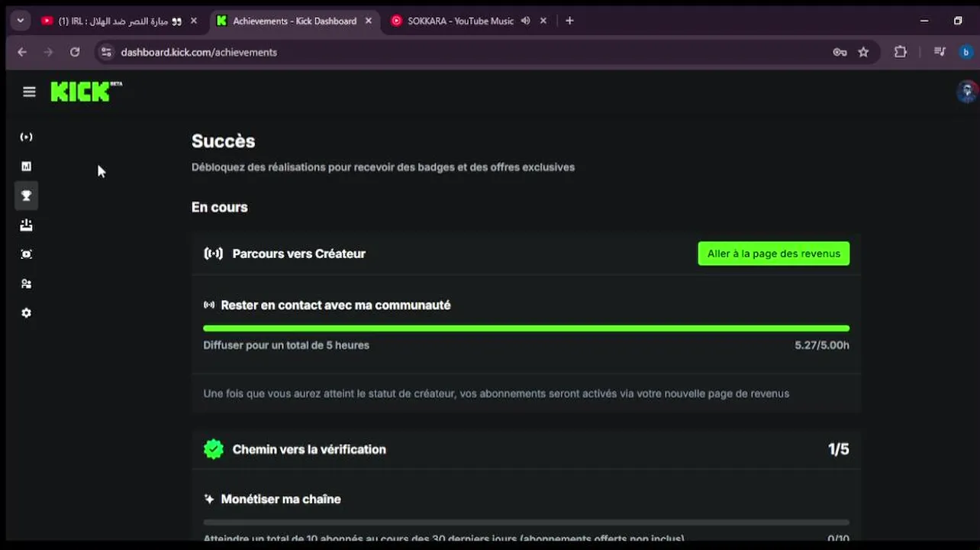Click the green broadcast progress bar
This screenshot has height=550, width=980.
click(x=526, y=328)
